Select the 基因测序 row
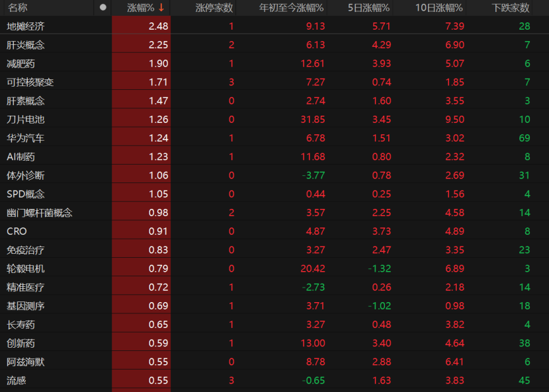549x392 pixels. (x=274, y=305)
